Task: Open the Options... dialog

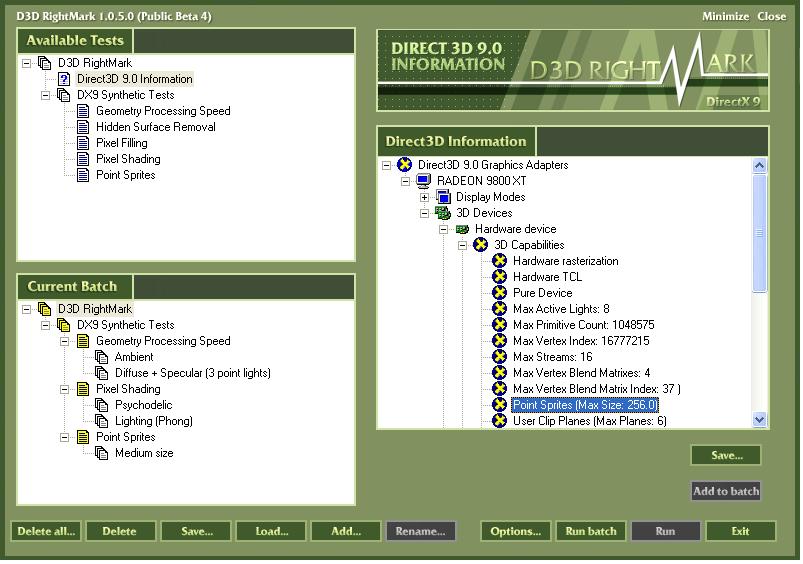Action: point(516,531)
